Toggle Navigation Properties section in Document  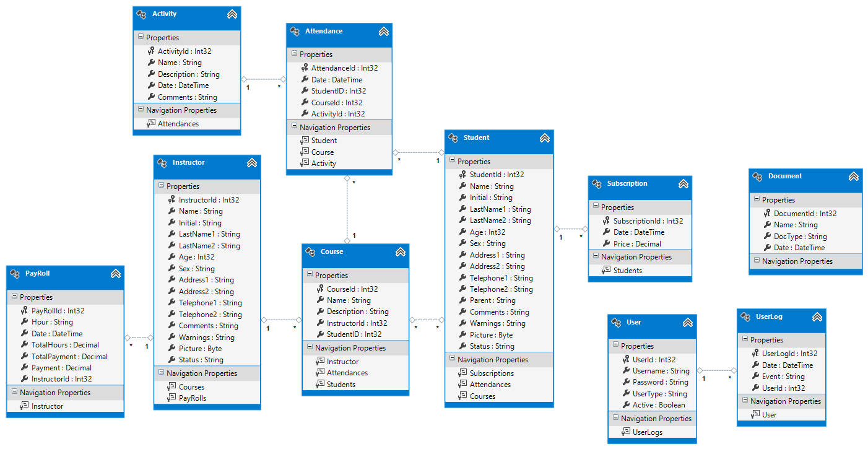[756, 261]
